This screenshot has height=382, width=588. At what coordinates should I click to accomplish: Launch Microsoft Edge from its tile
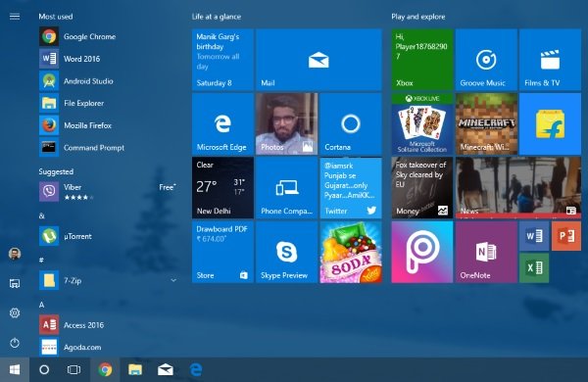[222, 124]
